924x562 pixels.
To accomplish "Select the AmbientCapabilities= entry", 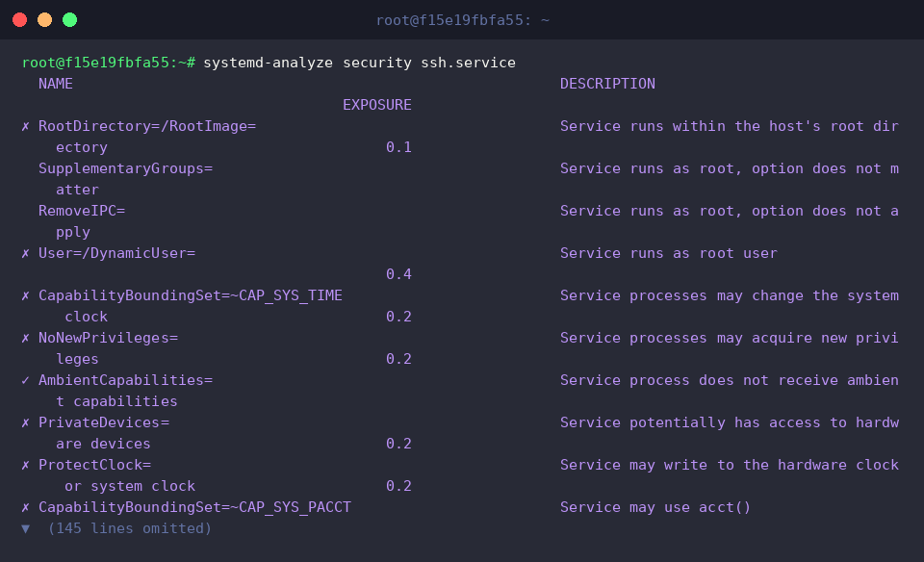I will 125,380.
